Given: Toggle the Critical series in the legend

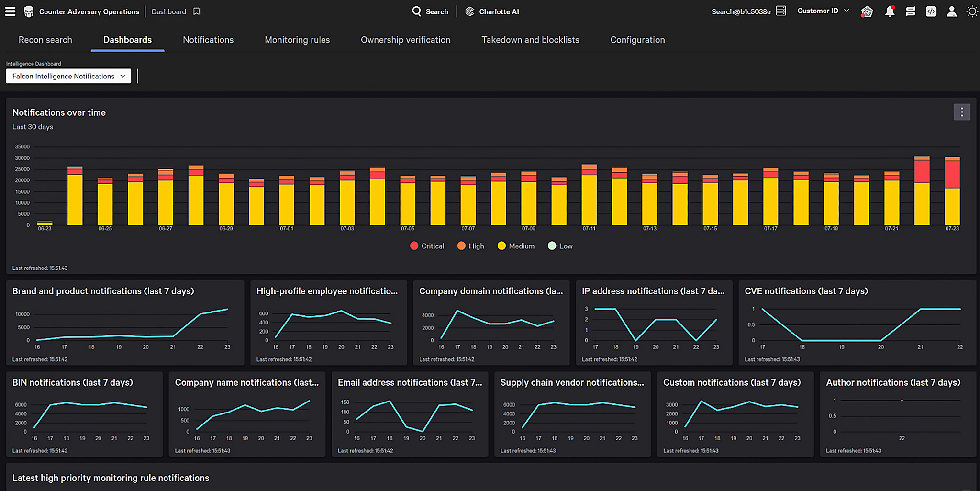Looking at the screenshot, I should [427, 246].
